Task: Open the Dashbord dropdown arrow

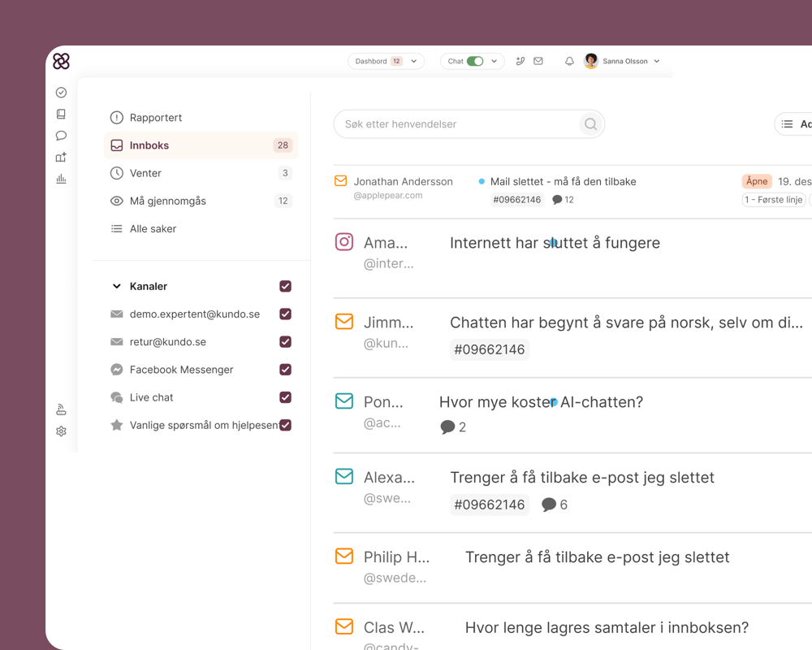Action: point(414,61)
